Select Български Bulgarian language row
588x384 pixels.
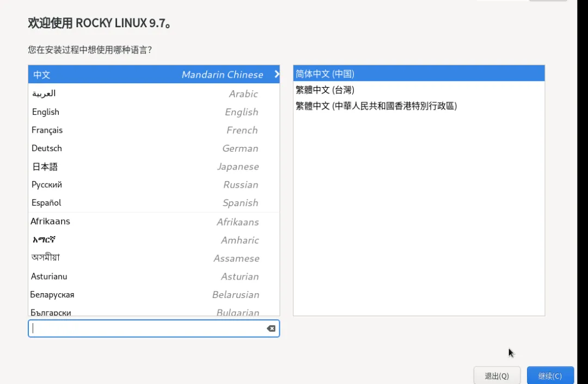coord(154,311)
